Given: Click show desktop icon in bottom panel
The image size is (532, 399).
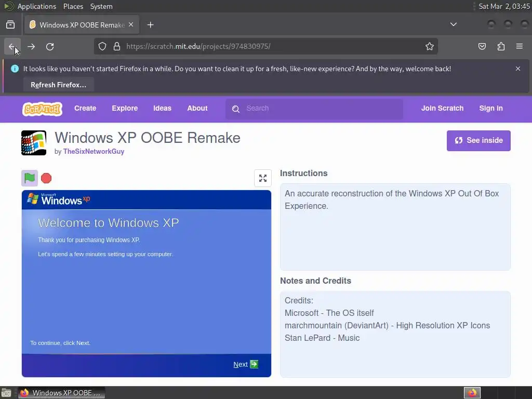Looking at the screenshot, I should 6,393.
